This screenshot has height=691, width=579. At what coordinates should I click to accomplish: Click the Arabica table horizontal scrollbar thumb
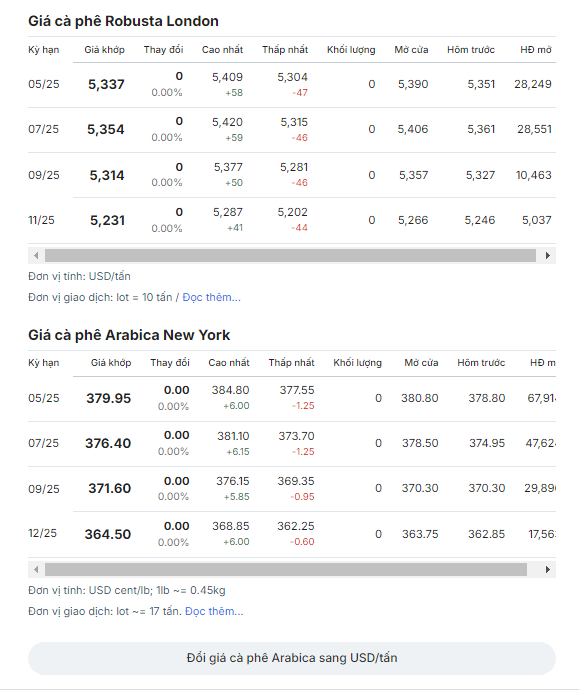pos(286,569)
